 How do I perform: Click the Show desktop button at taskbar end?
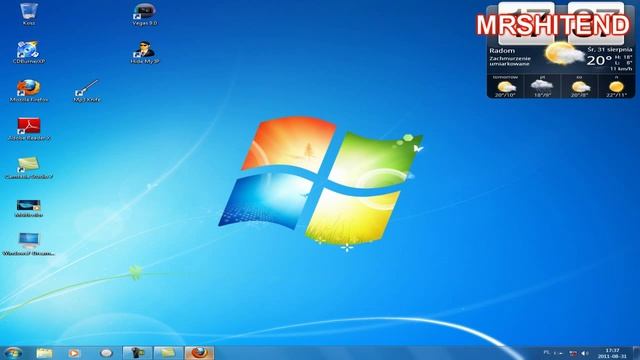[636, 353]
